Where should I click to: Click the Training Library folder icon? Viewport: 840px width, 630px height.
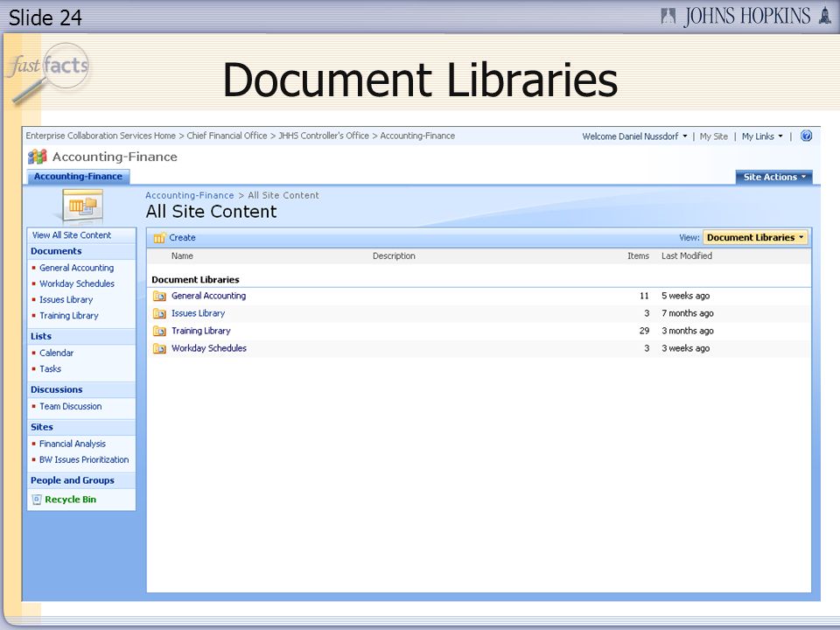tap(159, 331)
